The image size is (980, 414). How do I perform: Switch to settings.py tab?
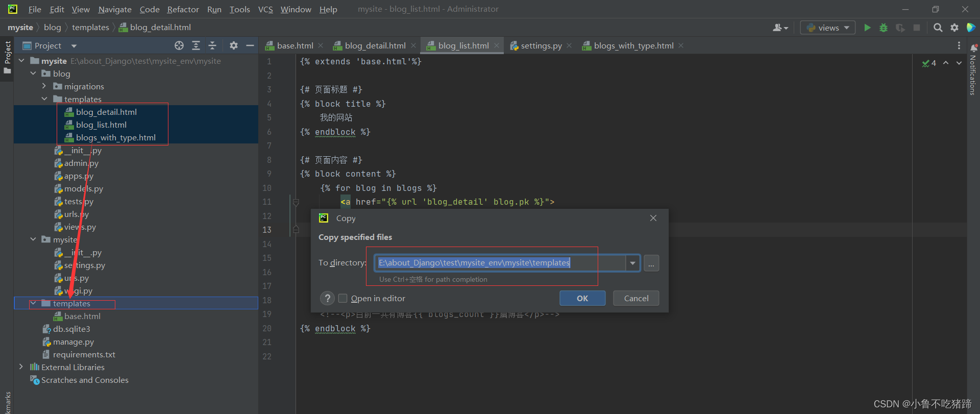tap(541, 45)
